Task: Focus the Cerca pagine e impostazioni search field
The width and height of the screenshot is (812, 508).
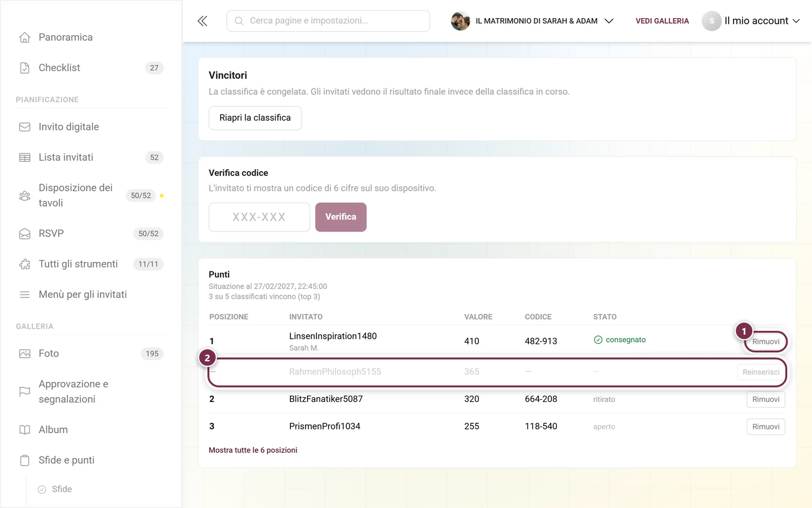Action: [328, 21]
